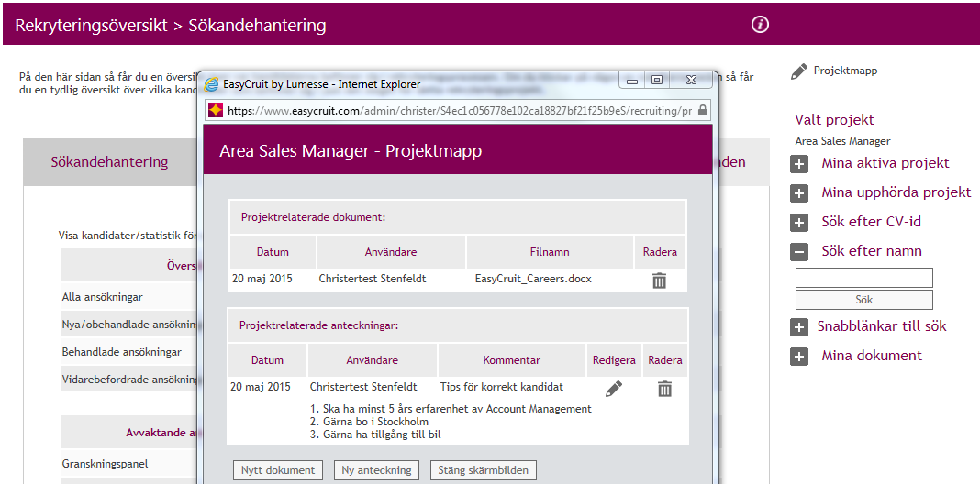
Task: Delete EasyCruit_Careers.docx with trash icon
Action: (x=660, y=280)
